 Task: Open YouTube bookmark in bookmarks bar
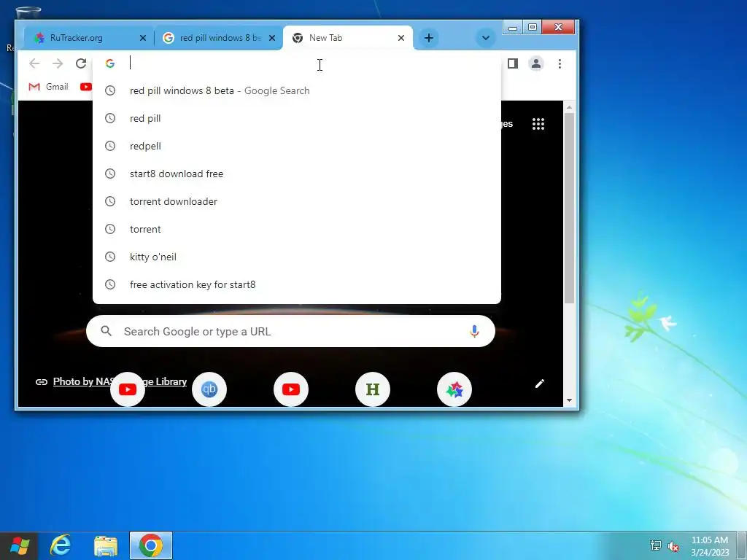(x=86, y=87)
